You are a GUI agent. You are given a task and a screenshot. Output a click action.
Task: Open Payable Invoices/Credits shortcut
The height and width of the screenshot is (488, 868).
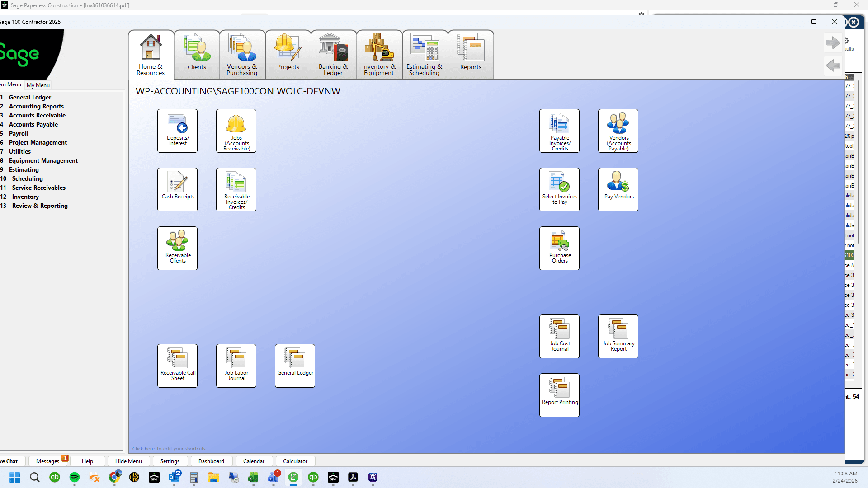(559, 131)
